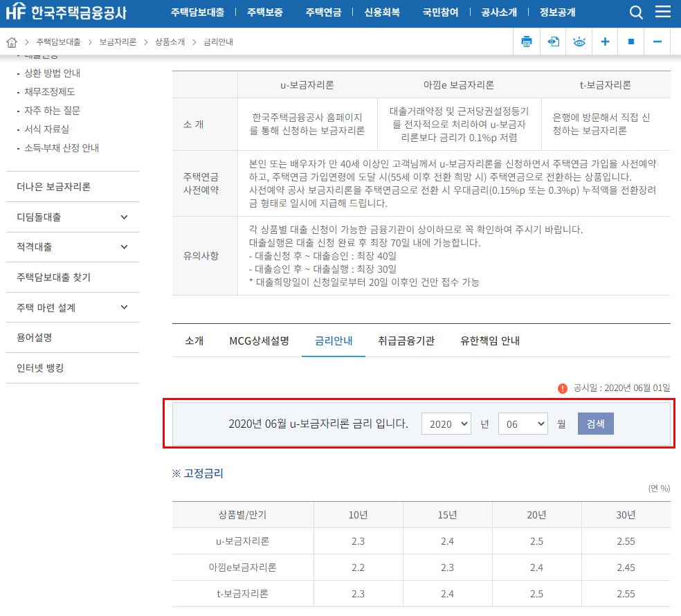Click the u-보금자리론 column header
This screenshot has height=616, width=681.
(307, 85)
